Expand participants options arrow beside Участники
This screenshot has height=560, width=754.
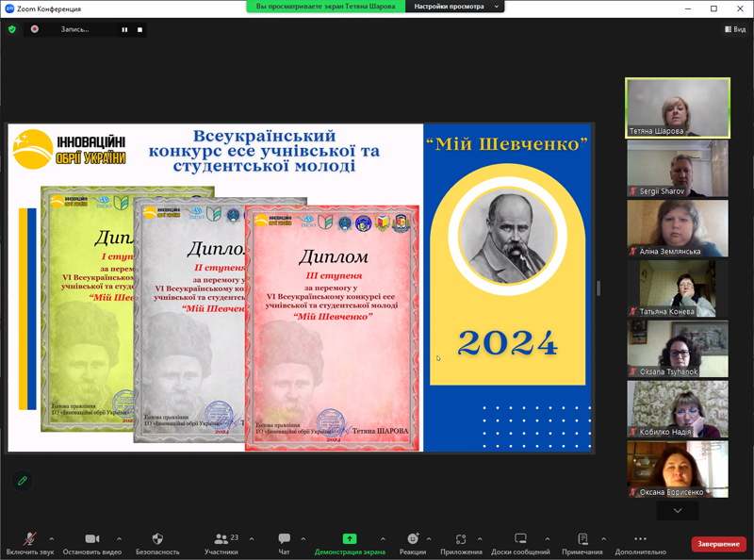(252, 539)
